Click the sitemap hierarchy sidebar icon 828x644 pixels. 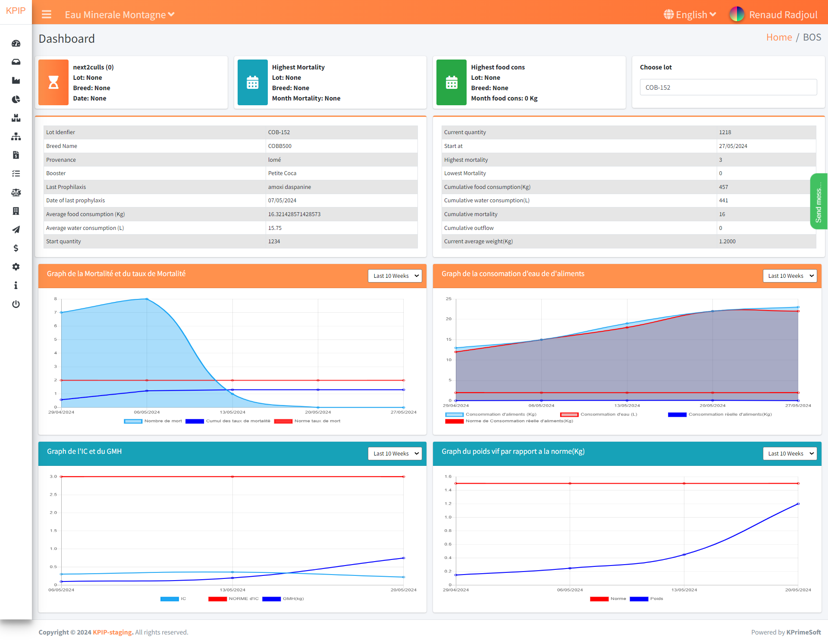tap(16, 137)
